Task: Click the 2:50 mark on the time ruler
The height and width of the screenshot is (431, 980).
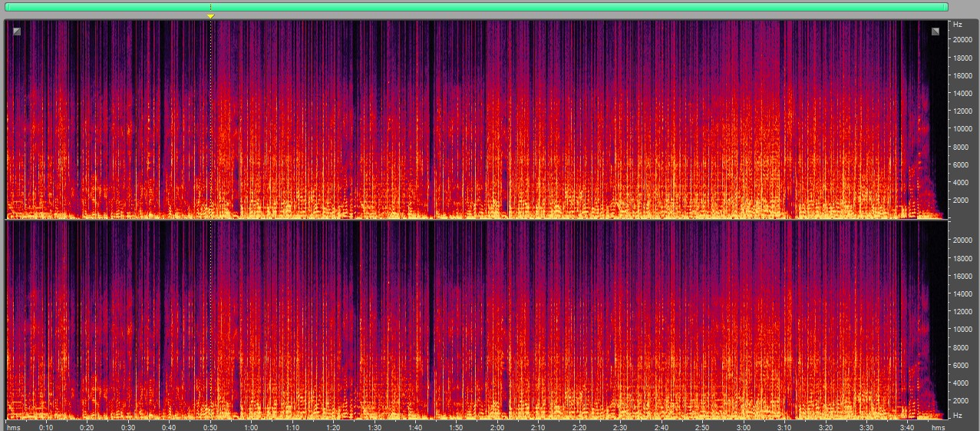Action: tap(703, 427)
